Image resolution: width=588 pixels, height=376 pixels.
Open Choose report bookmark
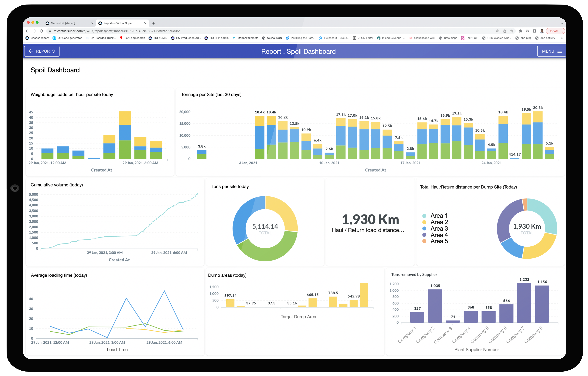[37, 38]
